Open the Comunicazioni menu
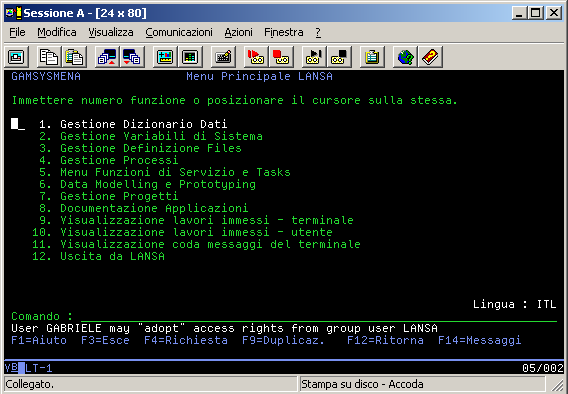The height and width of the screenshot is (394, 568). [x=179, y=32]
